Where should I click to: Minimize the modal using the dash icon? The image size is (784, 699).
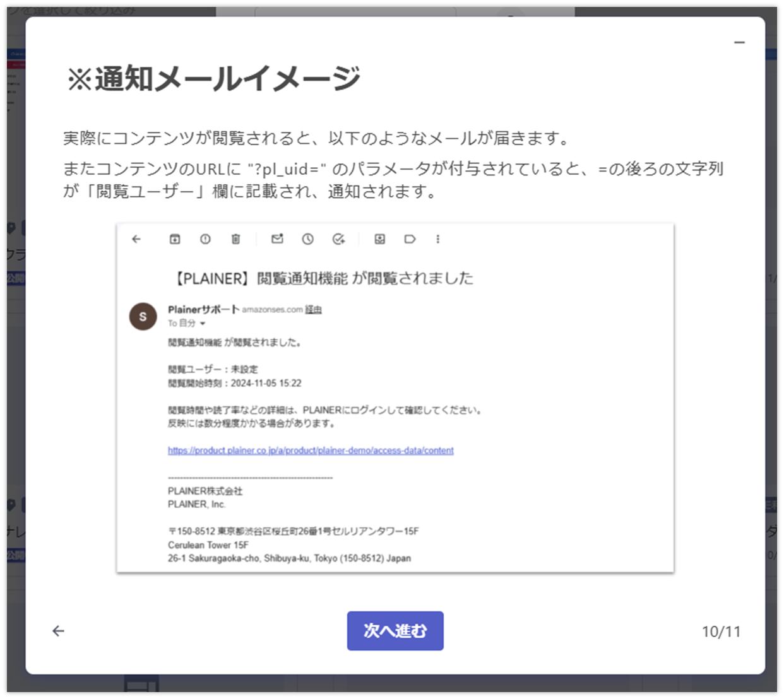(x=739, y=42)
